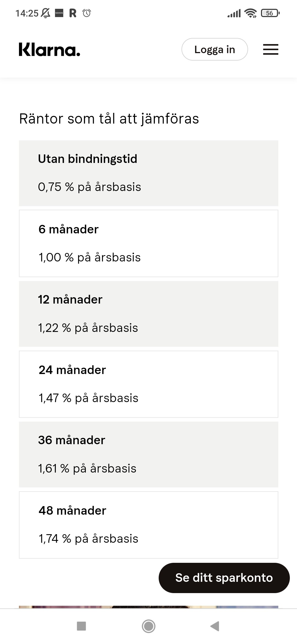Select the 24 månader rate card
The height and width of the screenshot is (644, 297).
tap(148, 384)
